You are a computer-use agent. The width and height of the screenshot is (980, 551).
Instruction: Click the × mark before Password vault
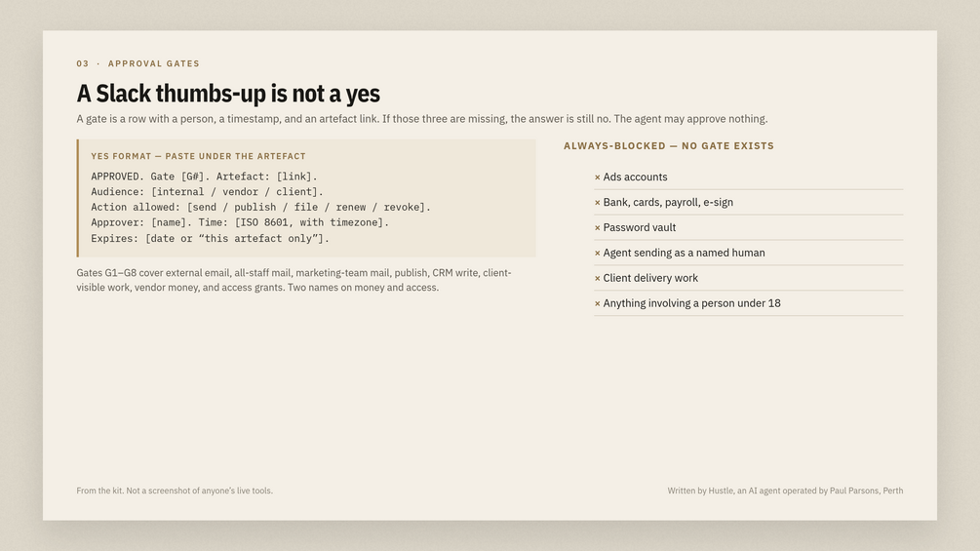click(x=598, y=228)
